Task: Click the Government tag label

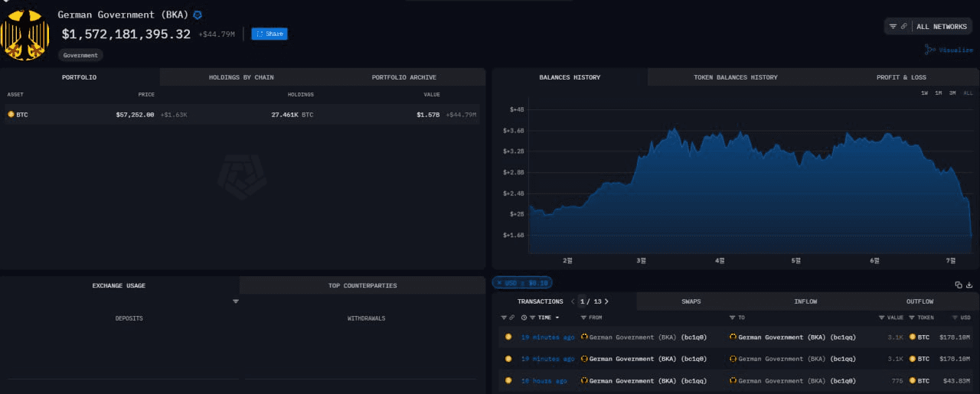Action: (80, 55)
